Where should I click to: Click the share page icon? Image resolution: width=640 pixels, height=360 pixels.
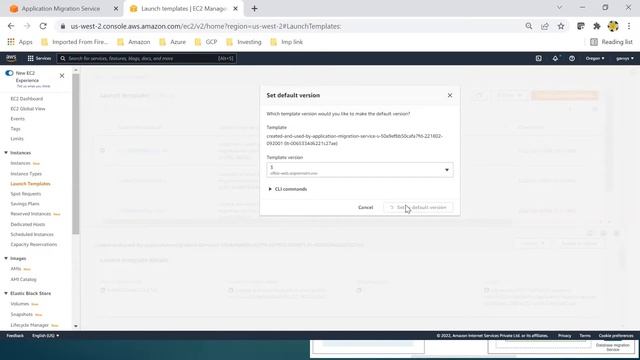[x=545, y=26]
